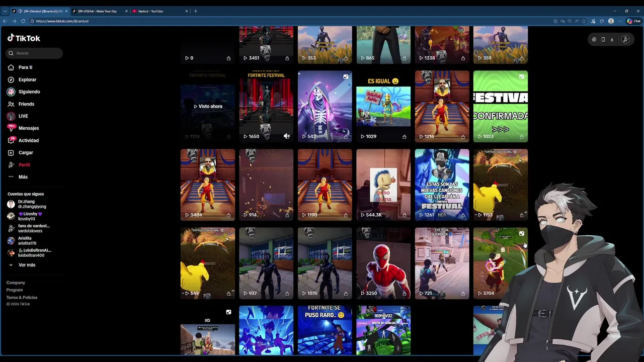Open the FESTIVAL CONFIRMADA video with 1023 views
This screenshot has height=362, width=644.
[x=501, y=106]
